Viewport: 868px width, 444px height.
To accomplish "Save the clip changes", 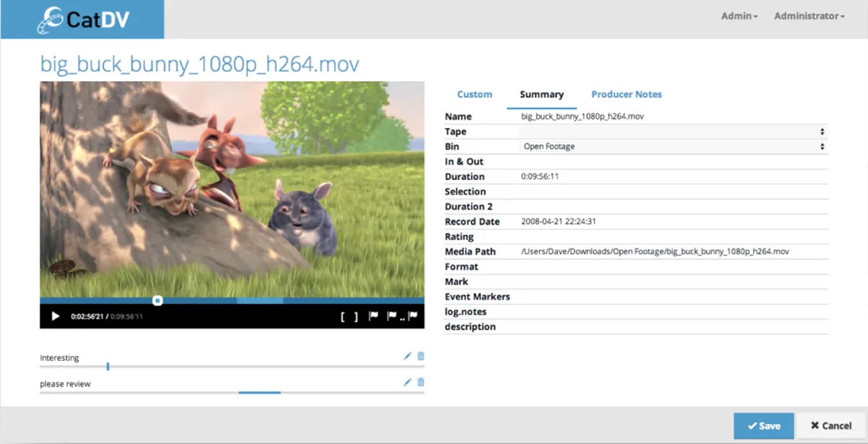I will pos(764,426).
